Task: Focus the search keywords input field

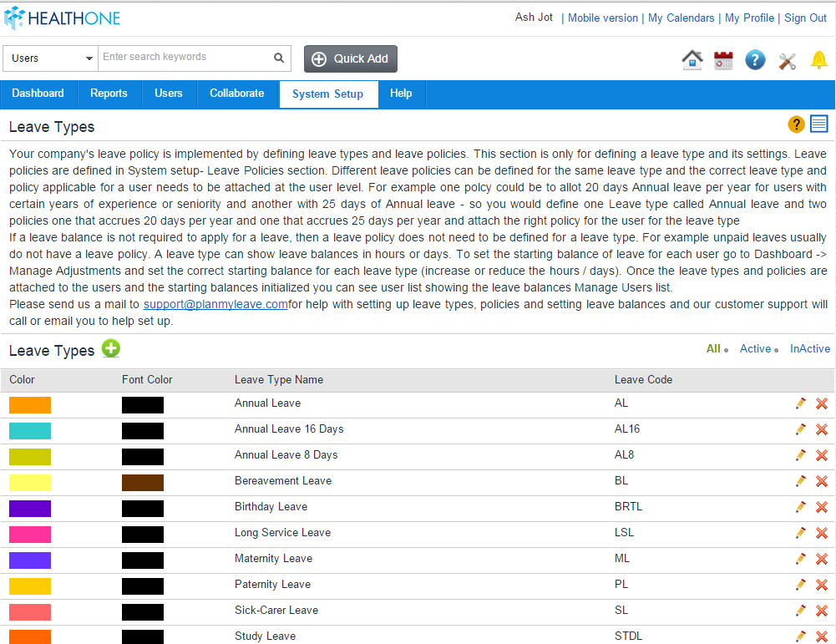Action: 185,58
